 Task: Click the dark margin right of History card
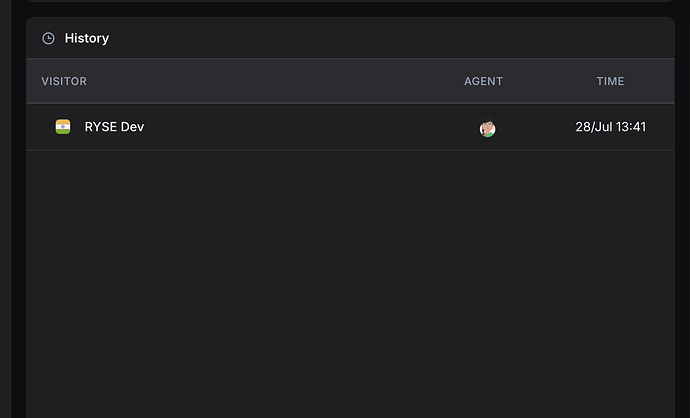tap(683, 209)
